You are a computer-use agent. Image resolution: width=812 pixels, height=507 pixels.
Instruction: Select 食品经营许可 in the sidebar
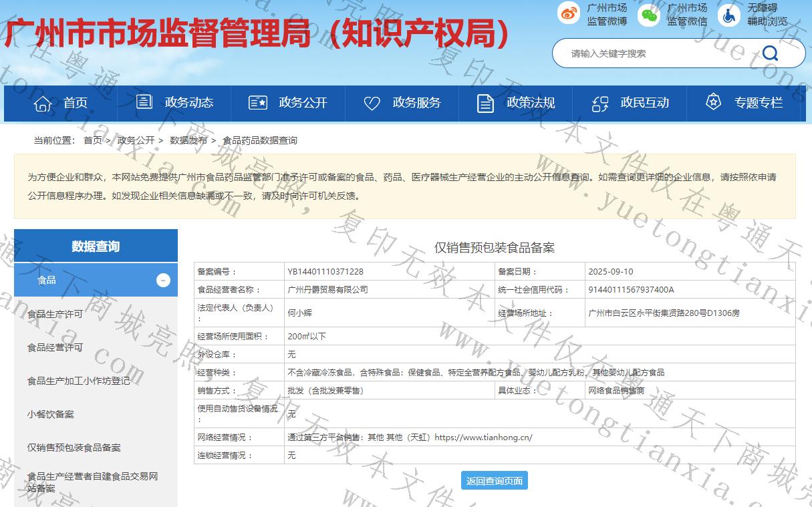[x=55, y=347]
